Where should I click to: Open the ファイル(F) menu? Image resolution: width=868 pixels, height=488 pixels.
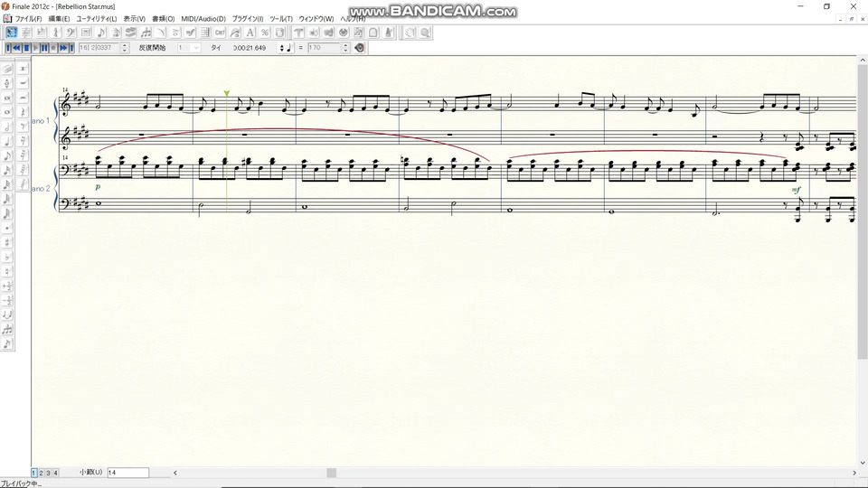click(x=28, y=19)
